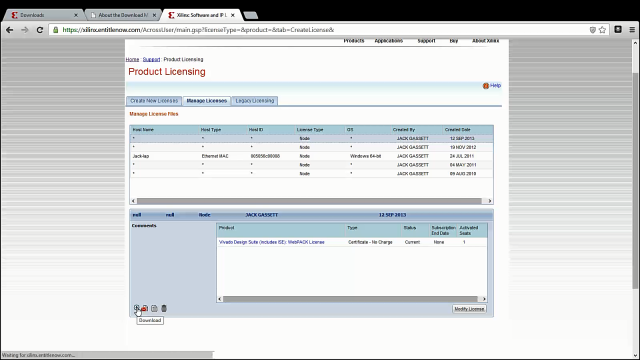640x360 pixels.
Task: Open the About Xilinx navigation menu
Action: click(x=485, y=41)
